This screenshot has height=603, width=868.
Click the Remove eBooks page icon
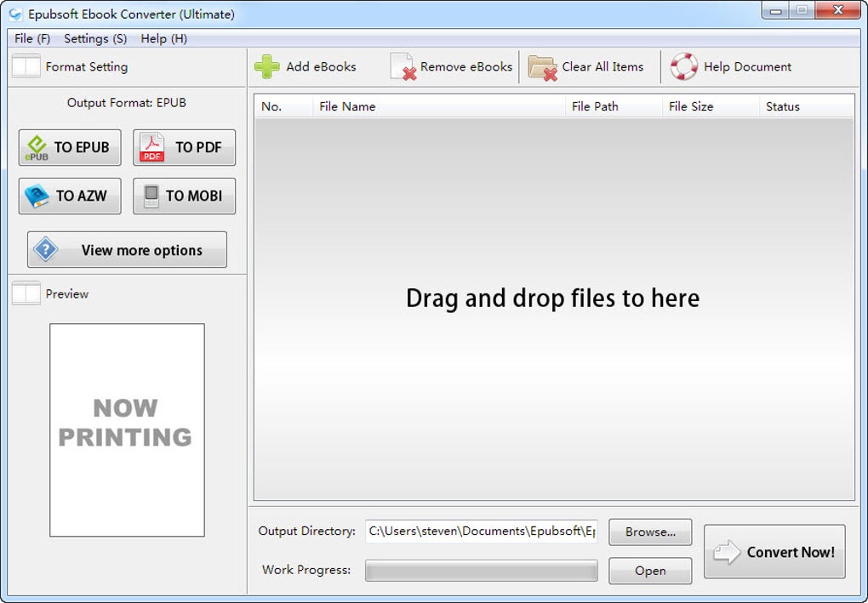[x=403, y=66]
